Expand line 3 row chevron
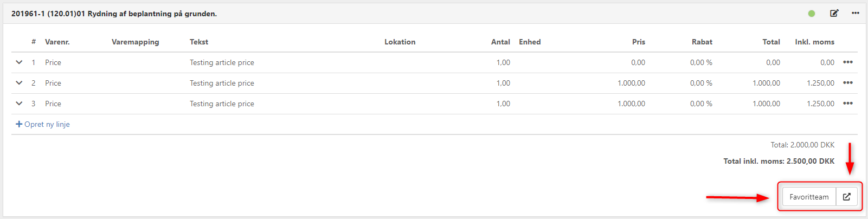Screen dimensions: 868x219 point(19,104)
